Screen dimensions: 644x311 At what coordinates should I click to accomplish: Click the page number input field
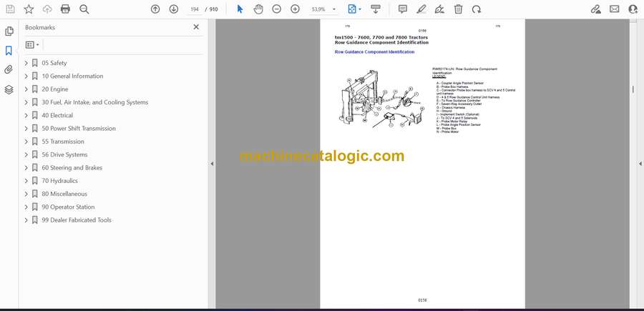195,9
